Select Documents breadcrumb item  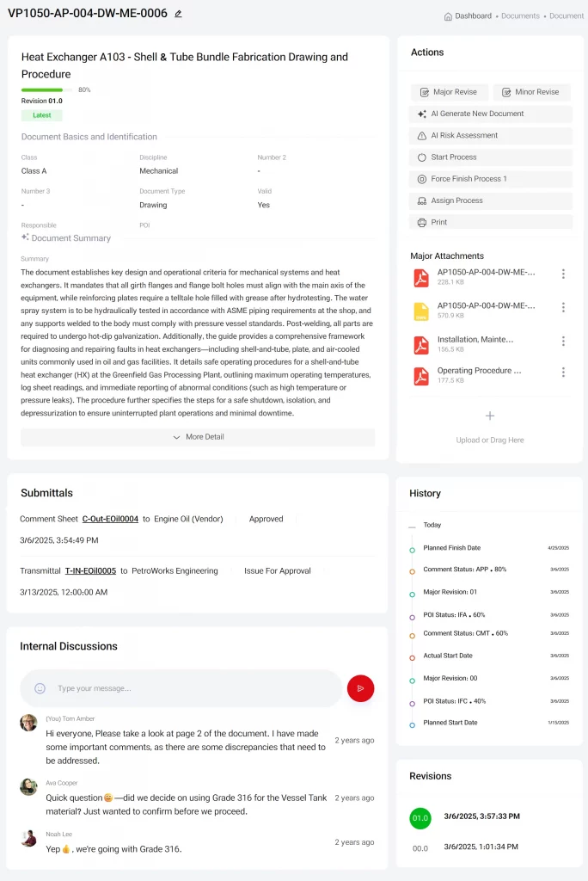[x=520, y=15]
